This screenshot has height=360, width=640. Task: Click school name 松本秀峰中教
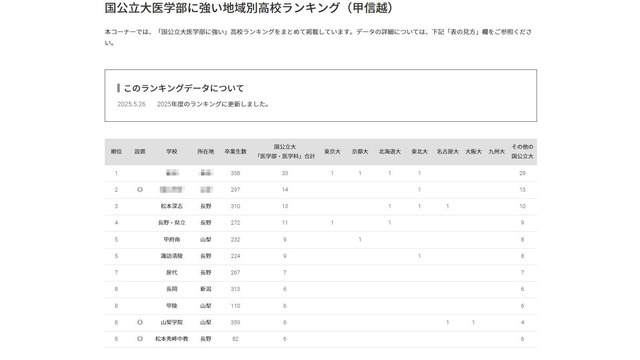tap(172, 339)
